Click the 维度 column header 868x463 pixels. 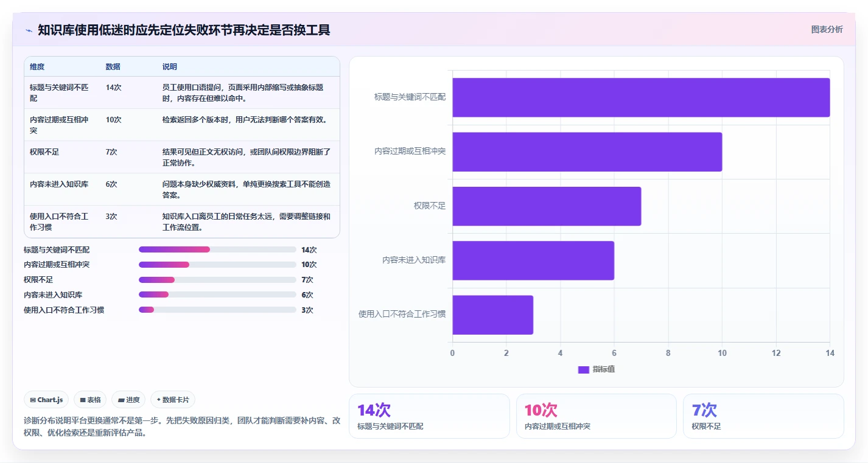coord(37,67)
